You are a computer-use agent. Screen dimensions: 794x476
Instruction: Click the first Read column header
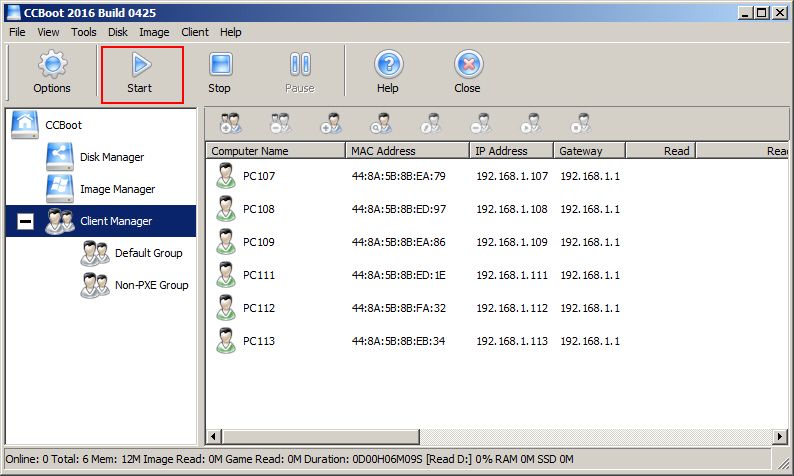(x=661, y=151)
